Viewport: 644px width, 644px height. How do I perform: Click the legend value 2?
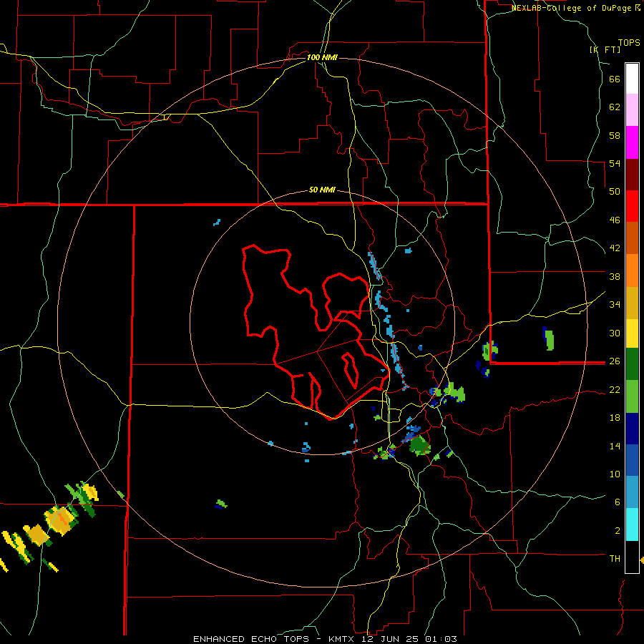[x=617, y=530]
